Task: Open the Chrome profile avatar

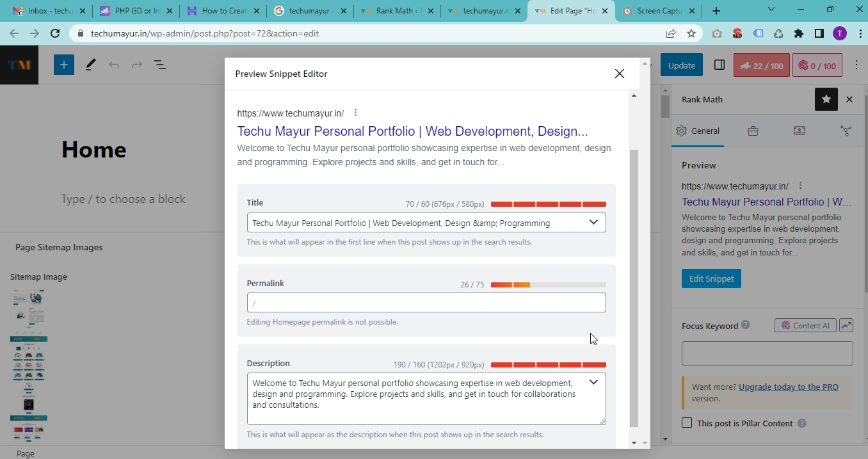Action: (x=840, y=33)
